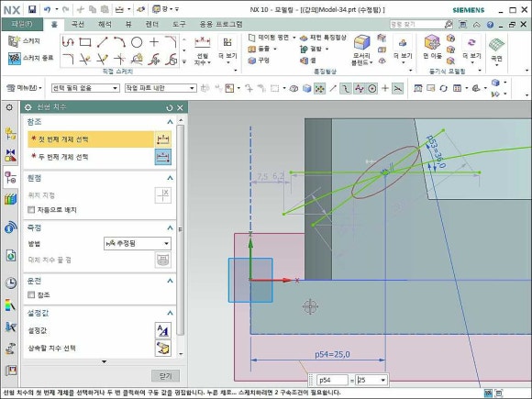Select the Point (plus) sketch tool
532x399 pixels.
tap(154, 42)
